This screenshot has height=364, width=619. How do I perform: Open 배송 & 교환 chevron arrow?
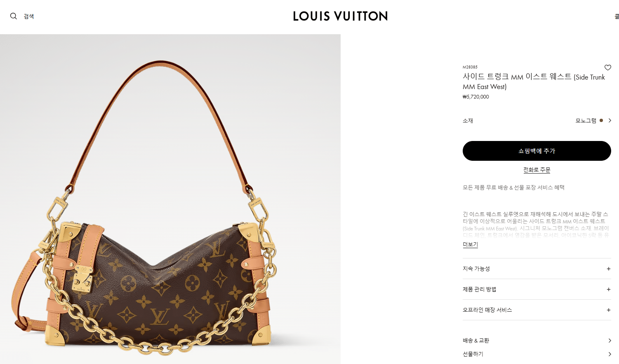tap(610, 341)
